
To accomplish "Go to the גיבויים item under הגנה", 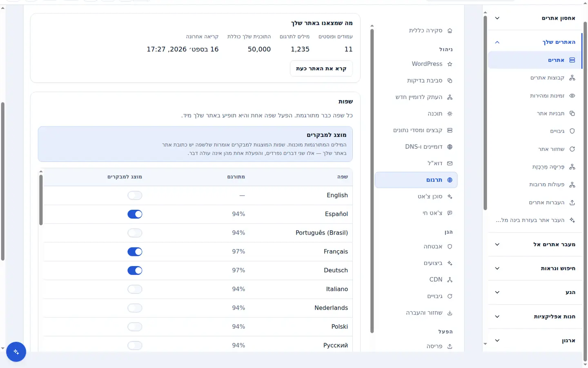I will coord(416,296).
